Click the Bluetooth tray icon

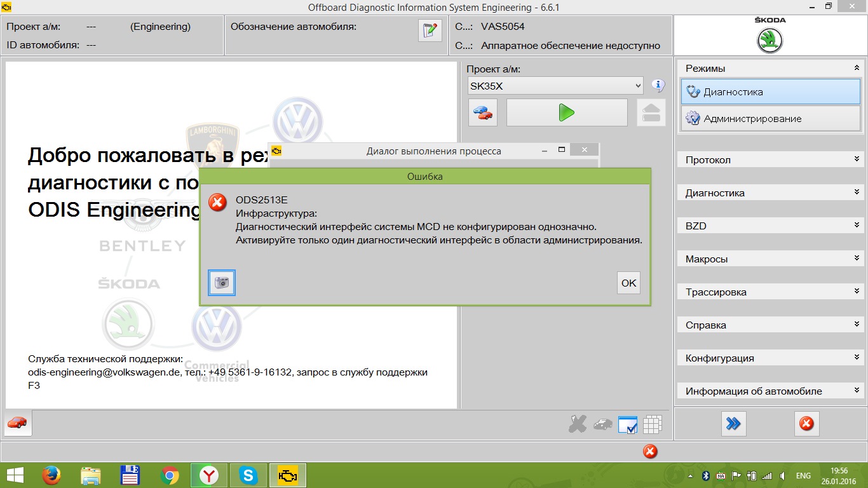click(705, 475)
